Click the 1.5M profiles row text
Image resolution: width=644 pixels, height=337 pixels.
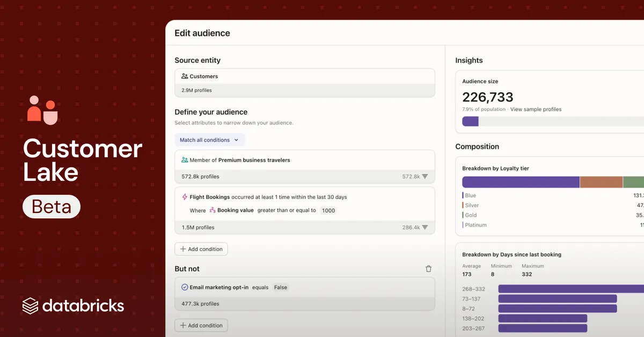(x=198, y=228)
